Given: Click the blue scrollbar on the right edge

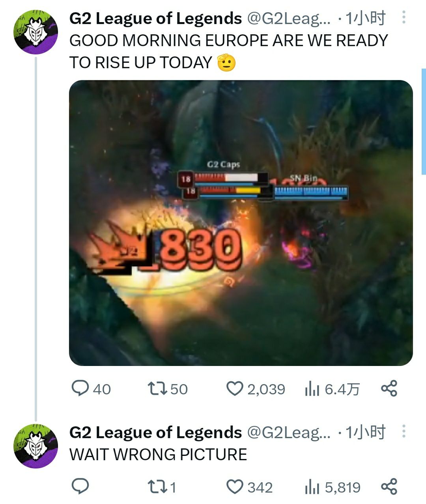Looking at the screenshot, I should [x=424, y=121].
